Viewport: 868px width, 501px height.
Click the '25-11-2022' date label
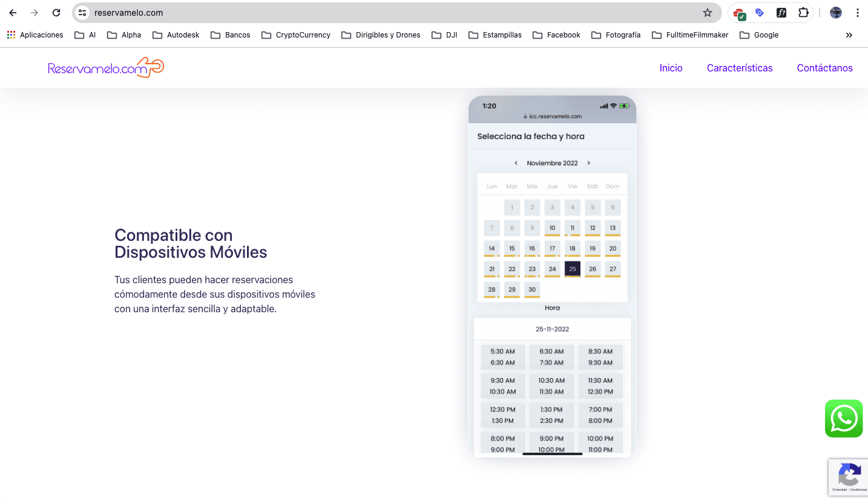tap(552, 329)
